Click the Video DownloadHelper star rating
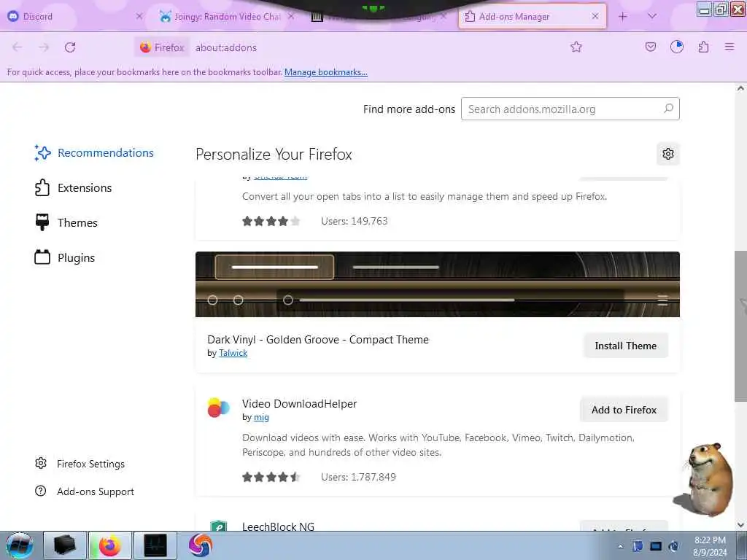Image resolution: width=747 pixels, height=560 pixels. 271,477
